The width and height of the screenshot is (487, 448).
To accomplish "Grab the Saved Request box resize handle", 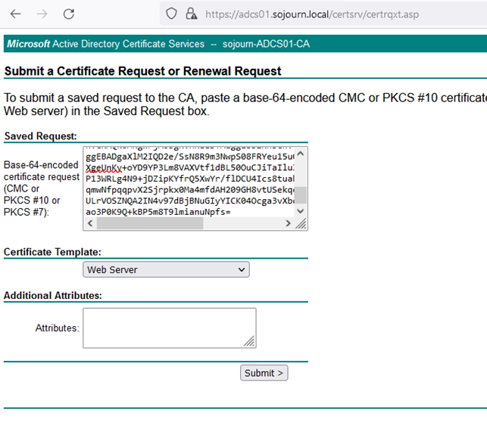I will click(x=301, y=224).
